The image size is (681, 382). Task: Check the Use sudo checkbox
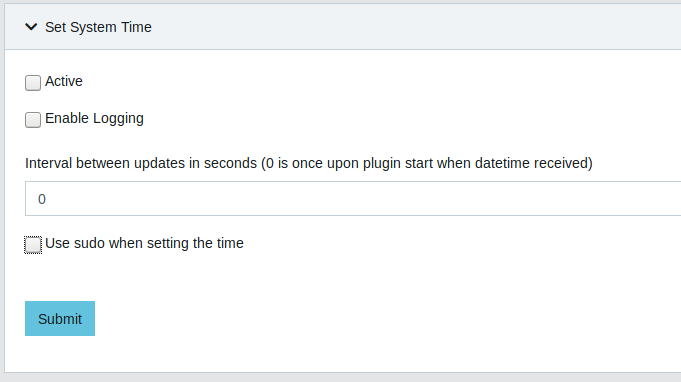click(x=33, y=244)
